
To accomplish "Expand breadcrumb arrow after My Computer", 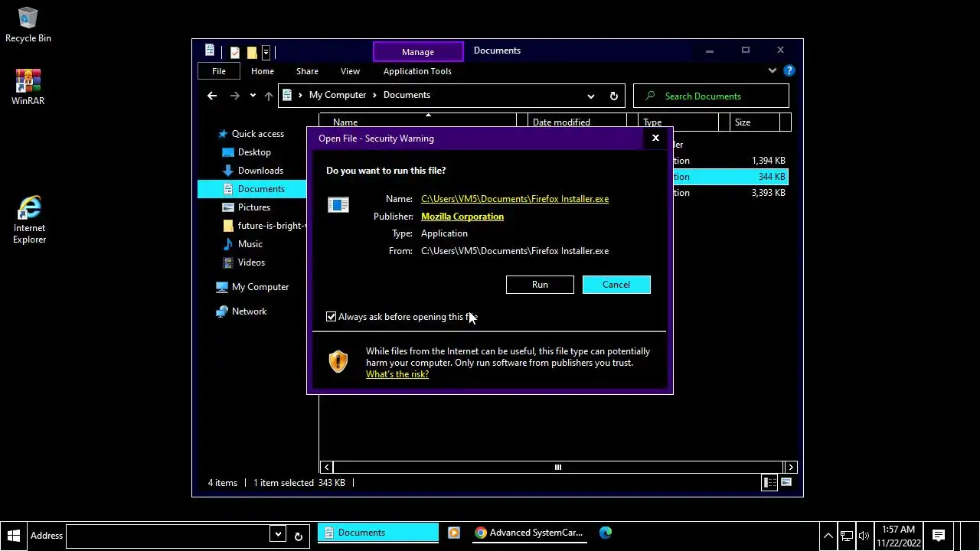I will [x=374, y=95].
